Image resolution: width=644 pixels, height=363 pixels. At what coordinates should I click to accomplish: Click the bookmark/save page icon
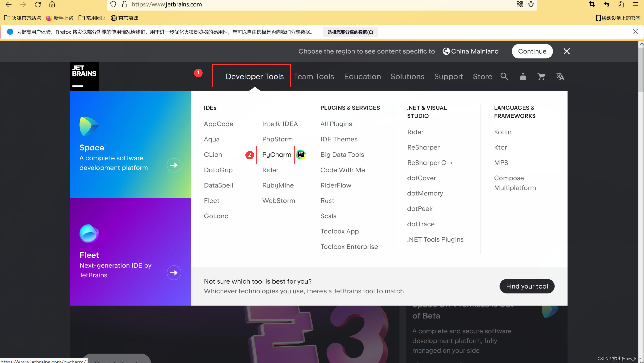coord(531,4)
